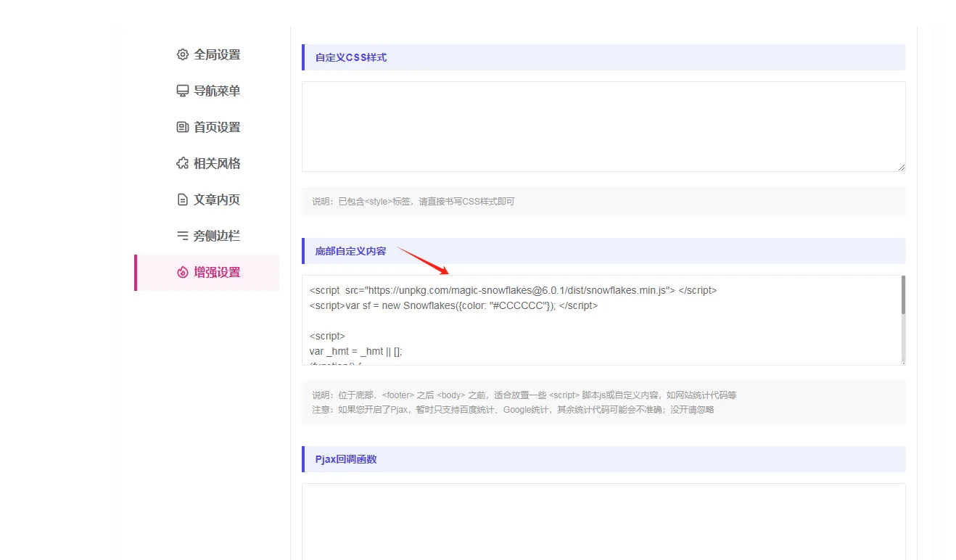Switch to the 首页设置 section
The height and width of the screenshot is (560, 956).
[x=217, y=127]
